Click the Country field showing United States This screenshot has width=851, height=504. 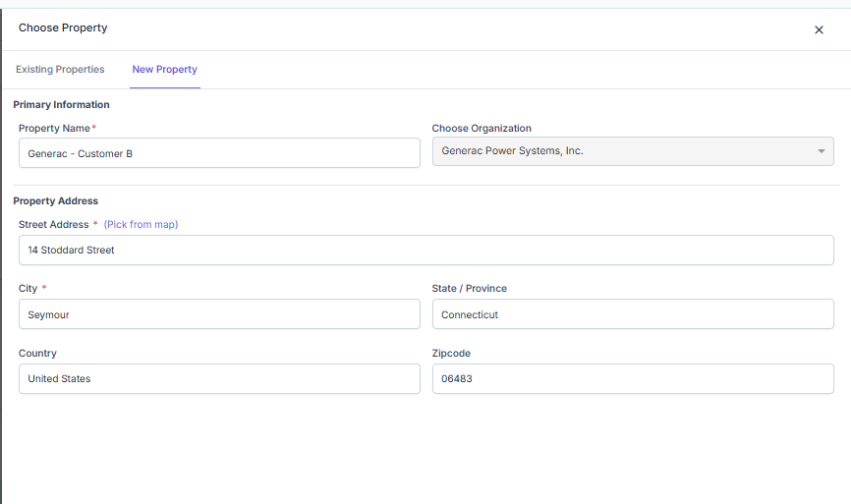tap(219, 379)
